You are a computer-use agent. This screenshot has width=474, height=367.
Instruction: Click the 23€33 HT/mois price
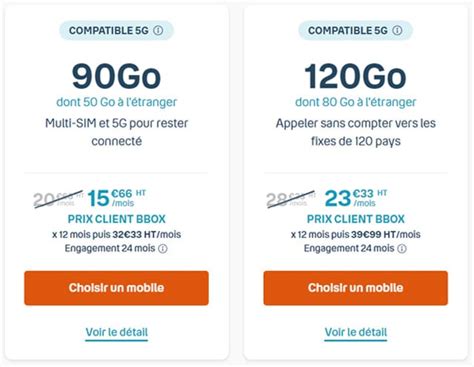pos(356,198)
